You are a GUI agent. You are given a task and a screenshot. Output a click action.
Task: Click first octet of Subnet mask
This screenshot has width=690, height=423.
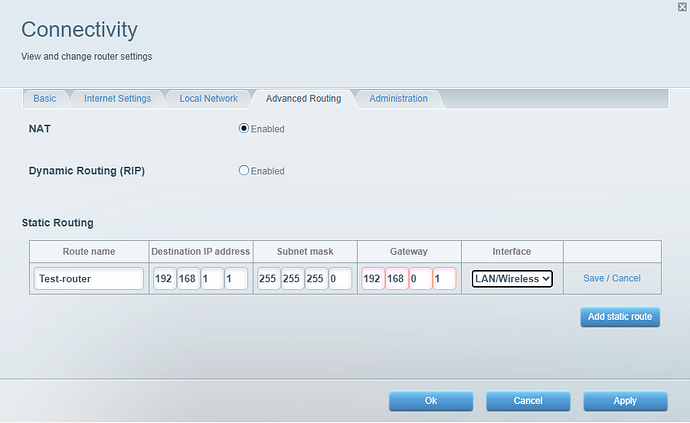tap(269, 279)
